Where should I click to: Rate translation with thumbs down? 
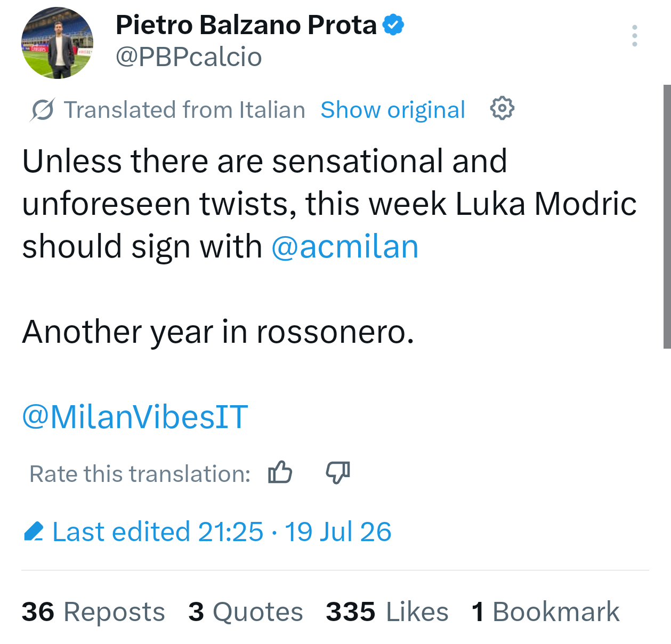(x=338, y=472)
